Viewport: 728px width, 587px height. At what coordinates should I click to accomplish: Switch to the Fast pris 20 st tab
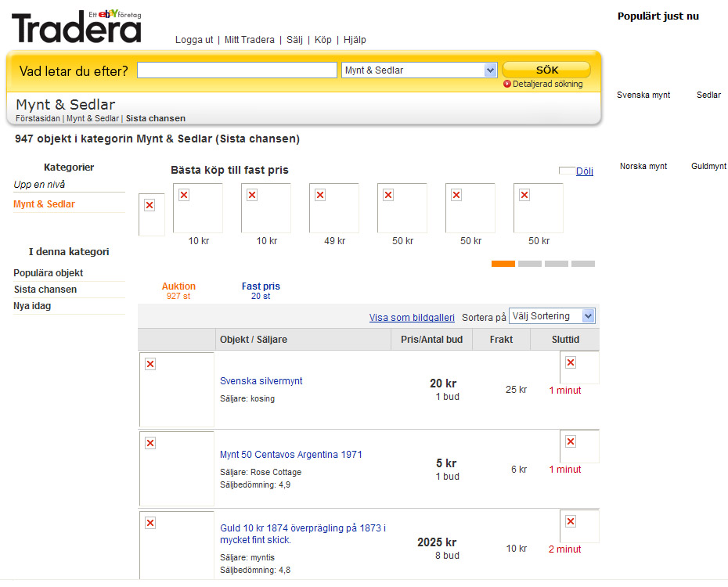click(261, 291)
